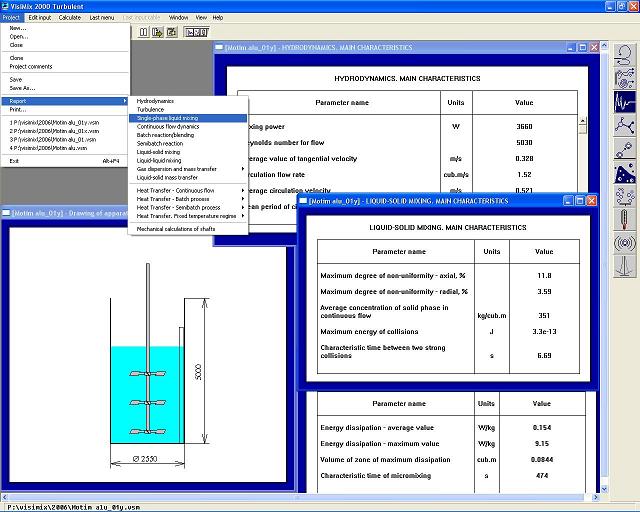Select Batch reaction/blending report
The image size is (640, 512).
188,135
